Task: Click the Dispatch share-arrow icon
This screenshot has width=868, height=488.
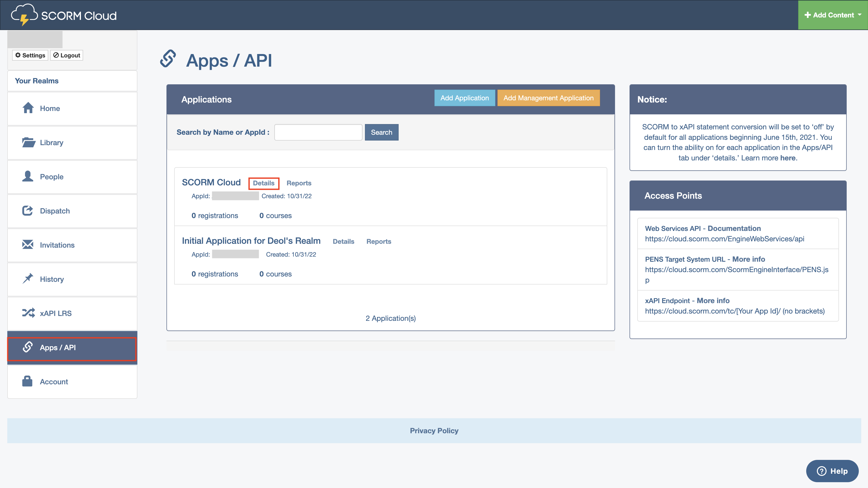Action: tap(28, 211)
